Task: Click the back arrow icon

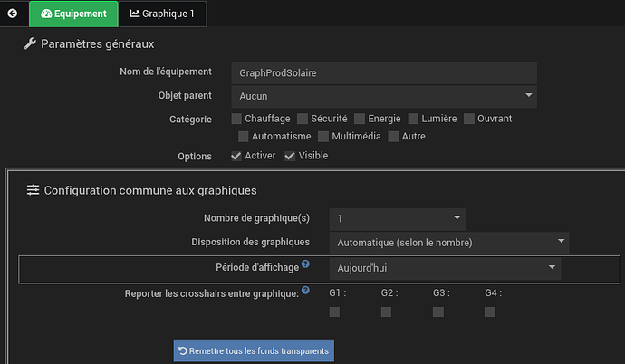Action: tap(13, 14)
